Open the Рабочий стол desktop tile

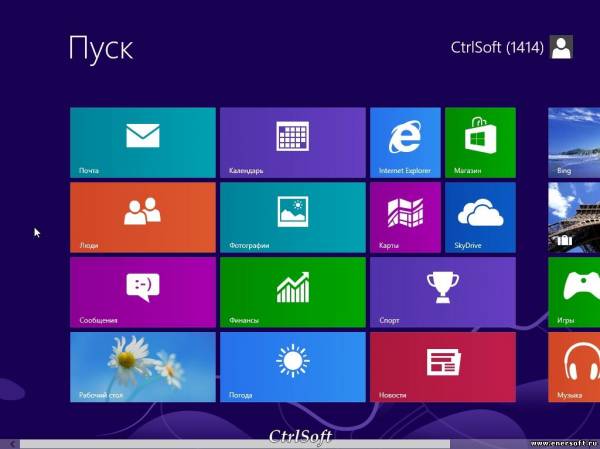[x=143, y=367]
